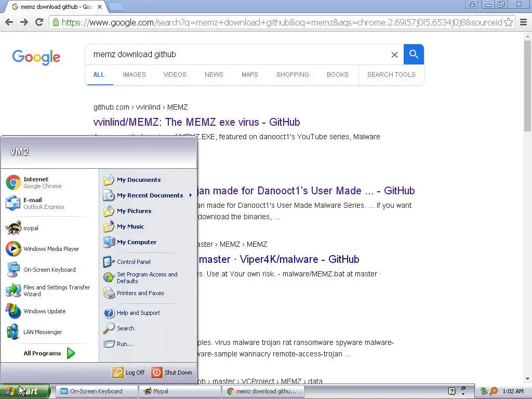Screen dimensions: 532x399
Task: Click the orange magnifier tray icon
Action: 494,391
